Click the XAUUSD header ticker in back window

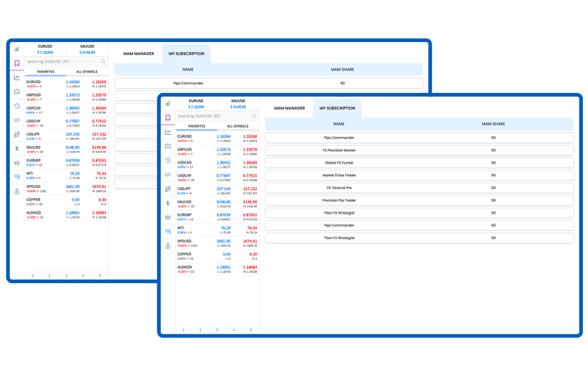click(x=87, y=49)
